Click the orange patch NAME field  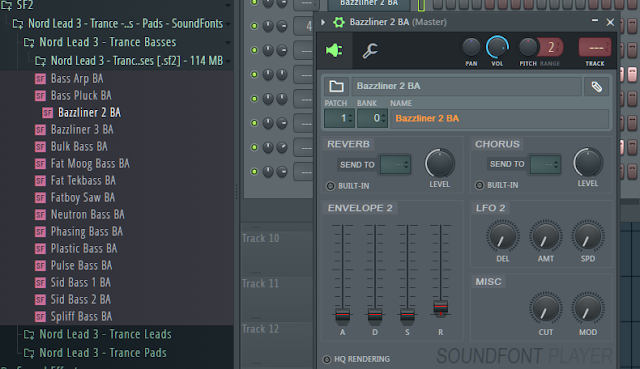(x=499, y=118)
